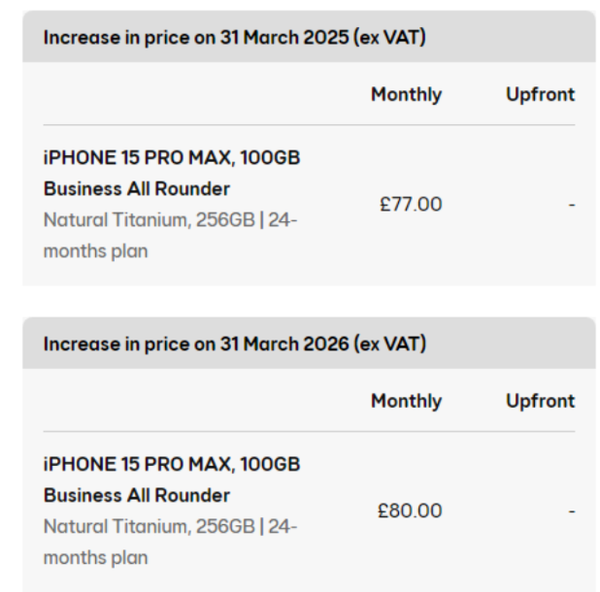Select the Upfront column header in 2025 table
The image size is (600, 592).
pos(540,95)
